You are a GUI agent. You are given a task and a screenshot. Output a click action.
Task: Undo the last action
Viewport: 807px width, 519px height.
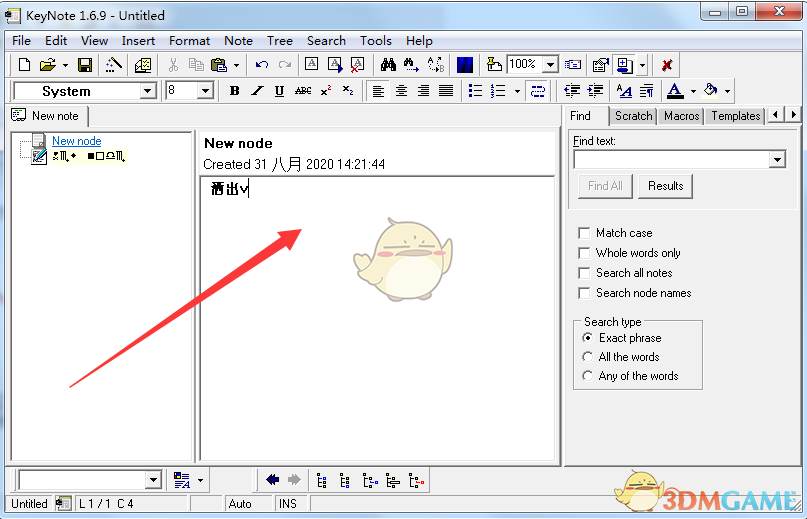point(262,65)
